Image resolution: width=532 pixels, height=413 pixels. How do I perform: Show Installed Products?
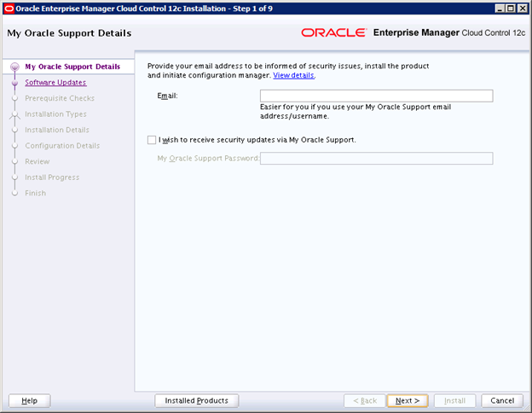pyautogui.click(x=196, y=401)
